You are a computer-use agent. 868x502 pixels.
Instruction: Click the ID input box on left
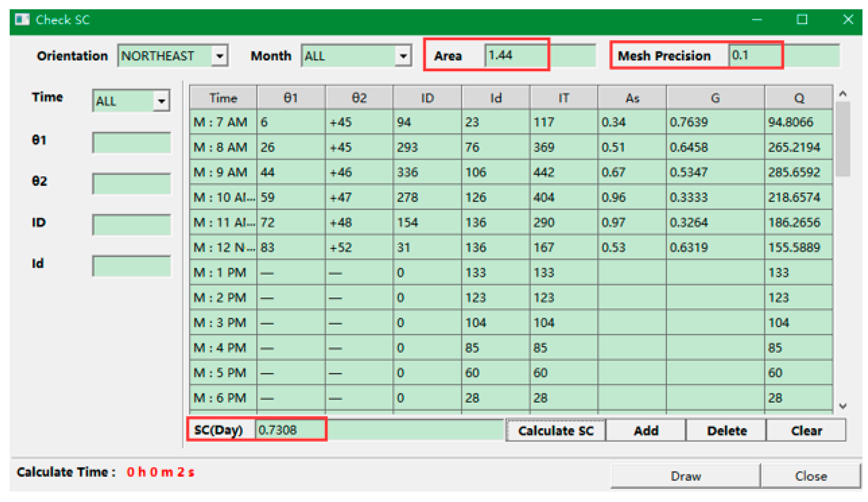(132, 224)
